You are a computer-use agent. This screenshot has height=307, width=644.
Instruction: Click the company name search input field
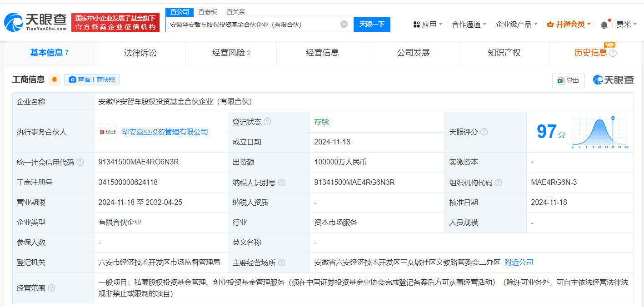point(252,25)
